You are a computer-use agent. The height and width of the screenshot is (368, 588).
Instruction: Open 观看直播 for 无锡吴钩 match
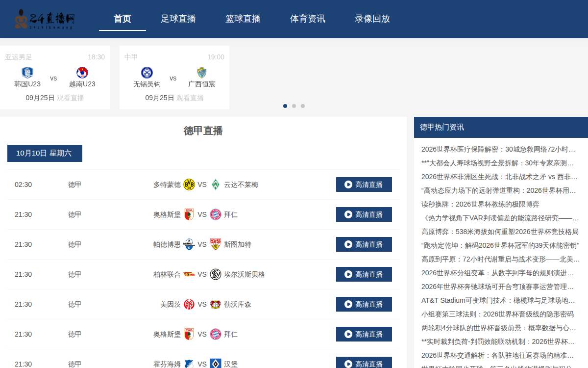coord(190,98)
